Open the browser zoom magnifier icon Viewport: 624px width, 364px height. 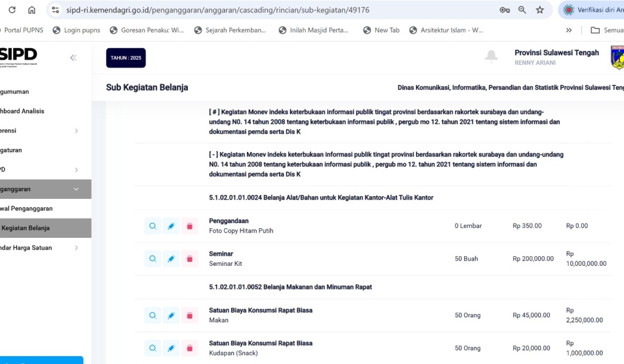click(522, 10)
